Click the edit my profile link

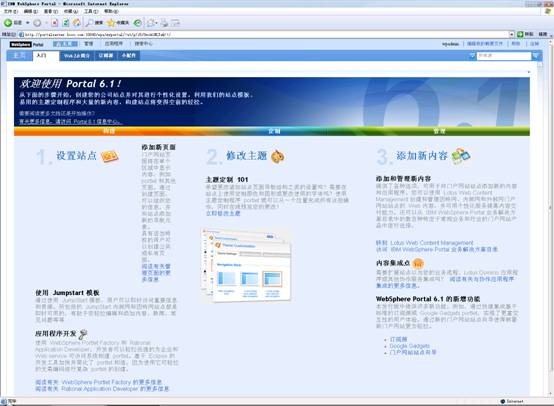pos(484,44)
